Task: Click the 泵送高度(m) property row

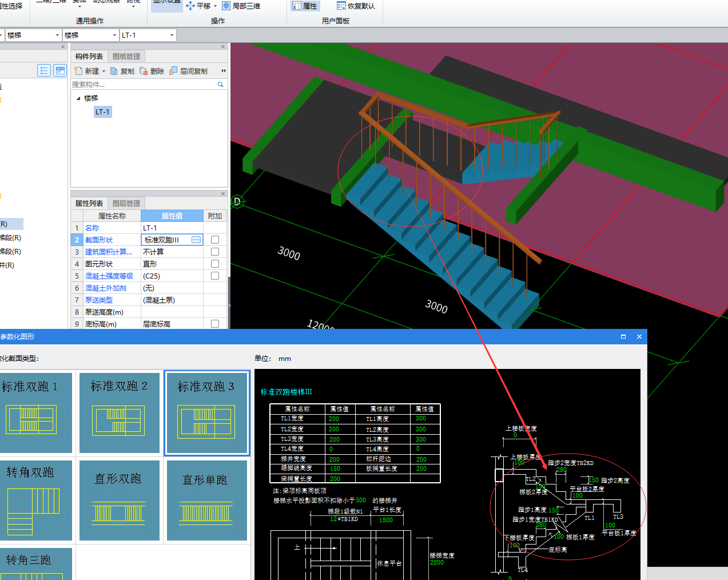Action: click(149, 312)
